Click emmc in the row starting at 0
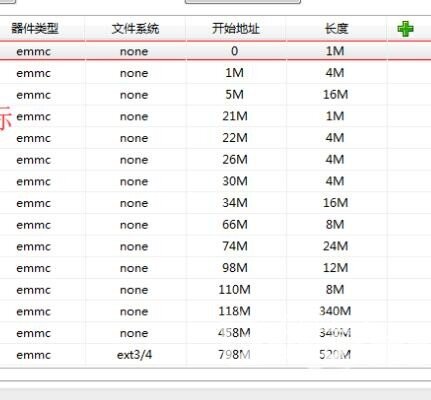 33,52
